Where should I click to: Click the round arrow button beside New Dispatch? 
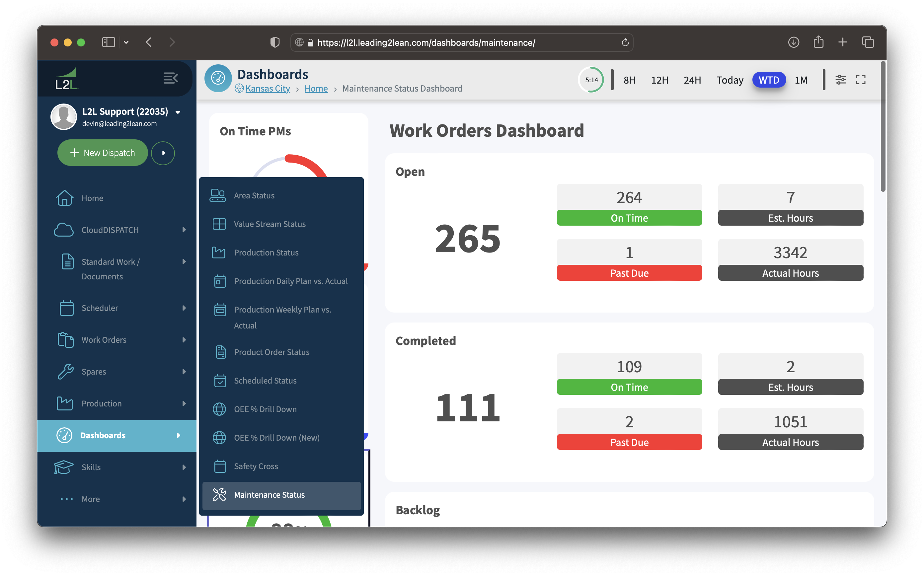point(163,153)
